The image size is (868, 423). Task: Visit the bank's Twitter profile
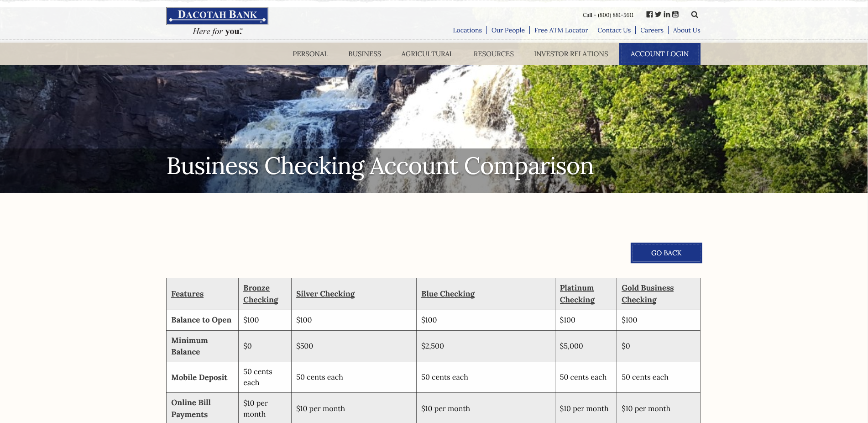tap(658, 15)
